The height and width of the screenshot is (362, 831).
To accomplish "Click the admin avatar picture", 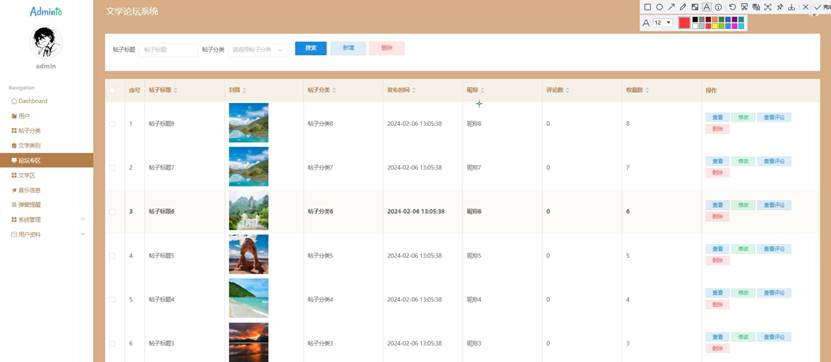I will pyautogui.click(x=46, y=42).
